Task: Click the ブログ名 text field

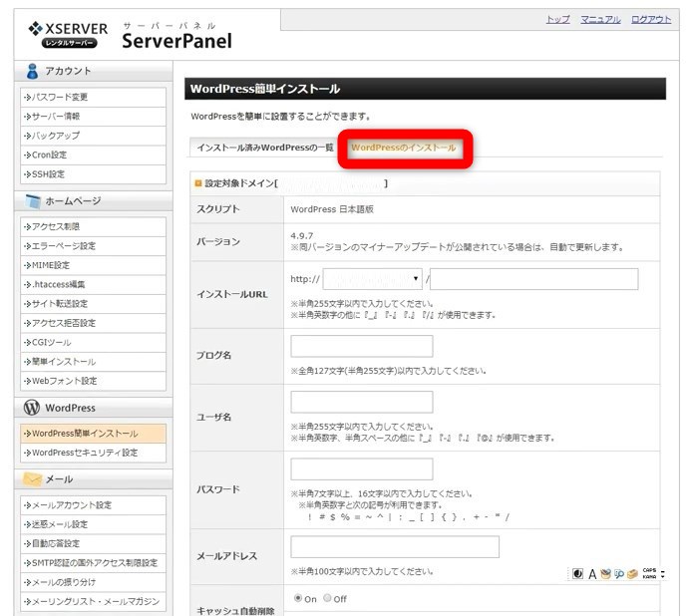Action: 361,346
